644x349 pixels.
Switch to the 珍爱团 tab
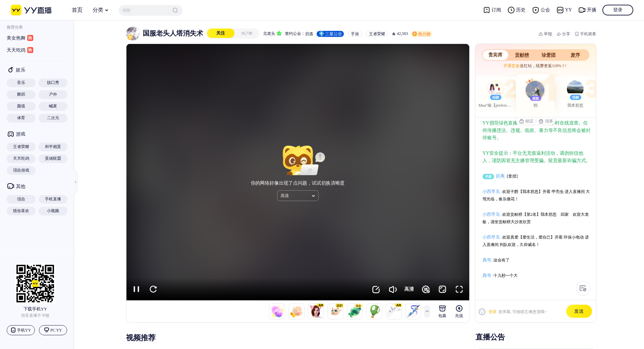tap(548, 55)
